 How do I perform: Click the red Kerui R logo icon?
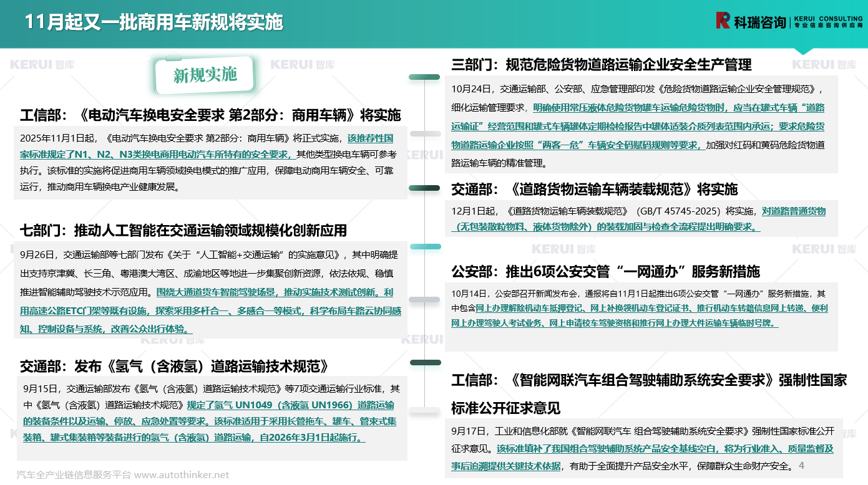click(723, 21)
